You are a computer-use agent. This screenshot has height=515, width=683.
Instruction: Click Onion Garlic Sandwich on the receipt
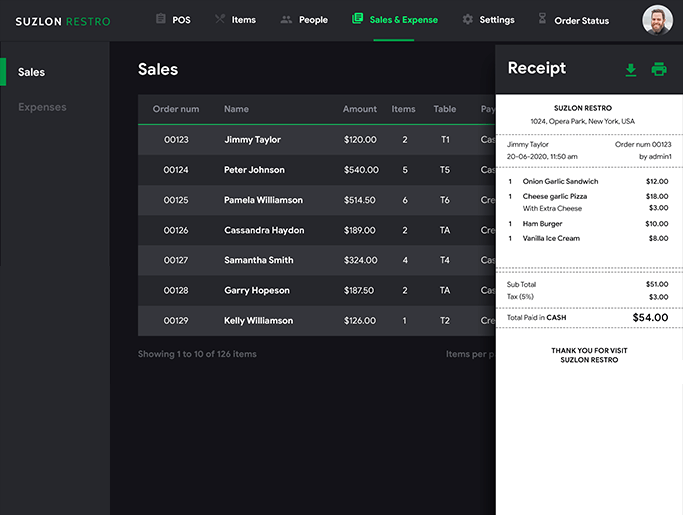pyautogui.click(x=560, y=181)
